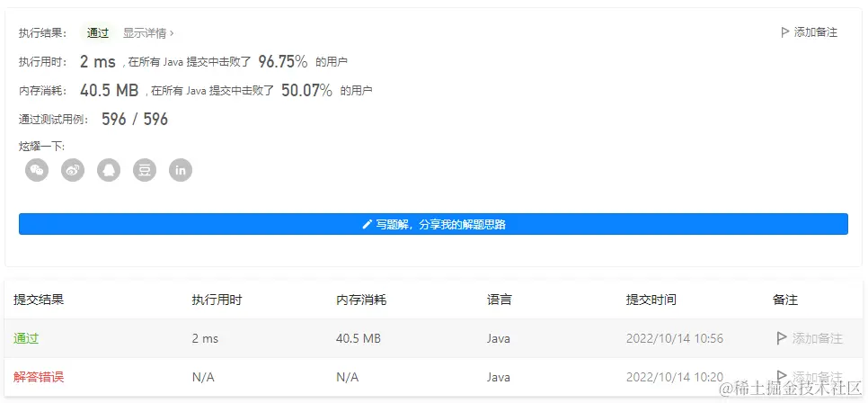Add a note on the 10:56 submission row
This screenshot has width=868, height=403.
coord(810,338)
